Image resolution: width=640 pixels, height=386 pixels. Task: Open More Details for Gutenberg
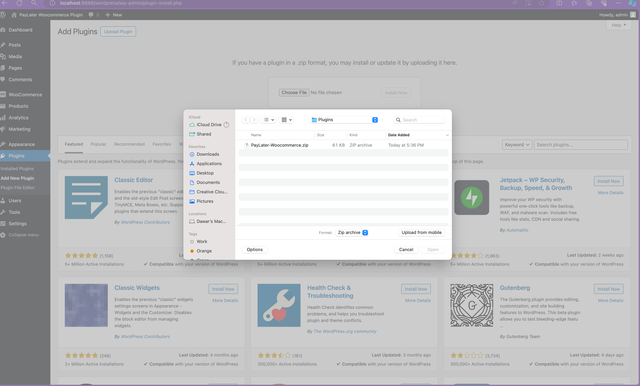click(610, 300)
